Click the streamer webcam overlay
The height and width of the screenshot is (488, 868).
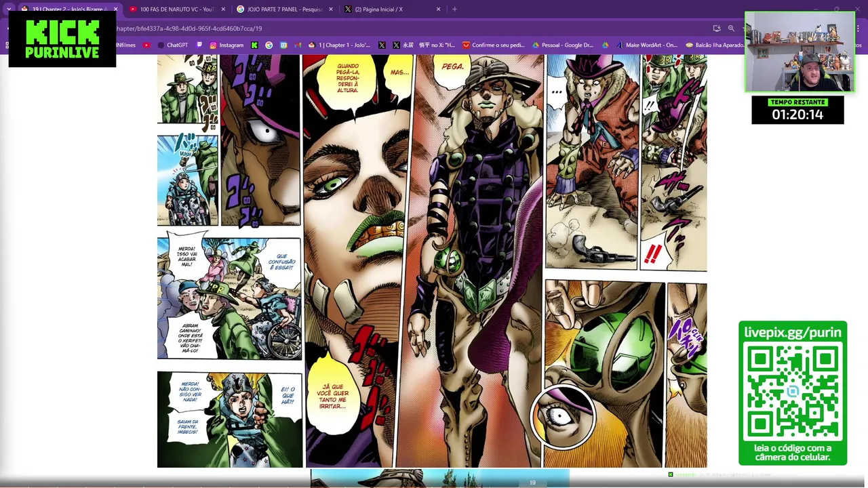tap(800, 52)
